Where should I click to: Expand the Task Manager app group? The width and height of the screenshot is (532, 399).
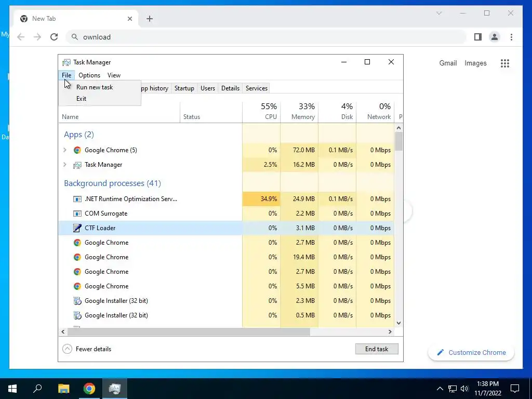65,165
